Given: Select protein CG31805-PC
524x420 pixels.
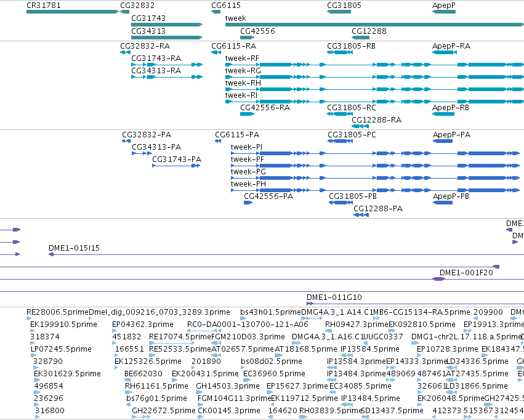Looking at the screenshot, I should coord(340,141).
